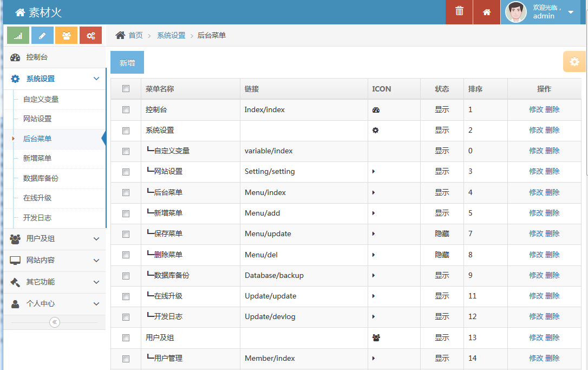Click the gear icon in 系统设置 table row
Viewport: 588px width, 370px height.
click(375, 130)
